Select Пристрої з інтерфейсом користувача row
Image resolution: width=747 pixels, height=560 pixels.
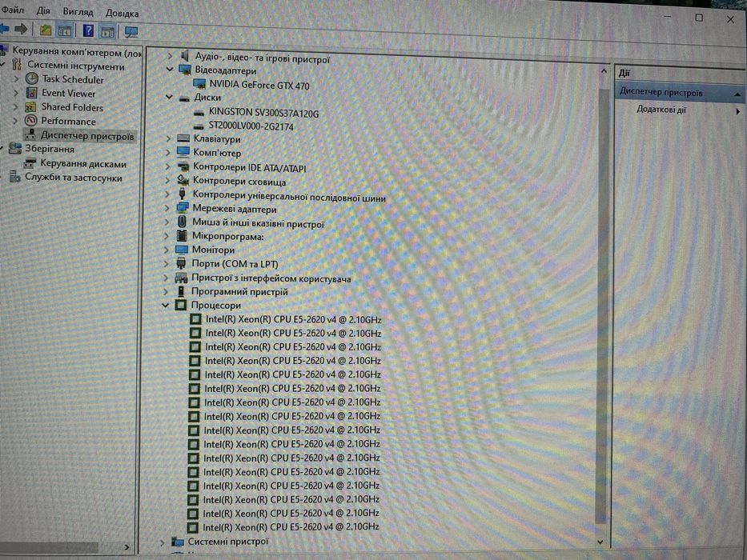[x=271, y=278]
